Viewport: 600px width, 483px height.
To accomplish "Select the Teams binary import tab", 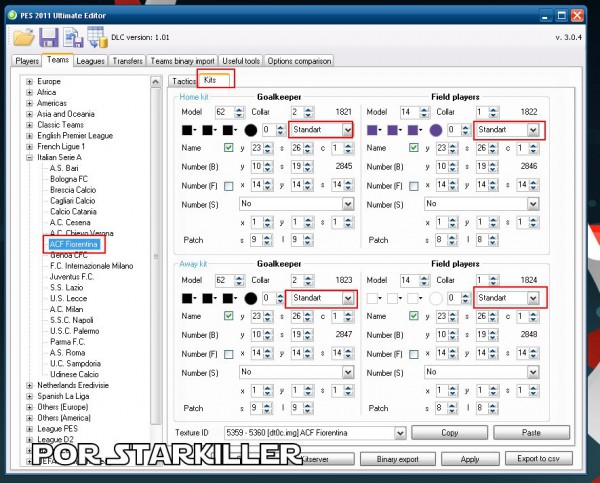I will [x=182, y=61].
